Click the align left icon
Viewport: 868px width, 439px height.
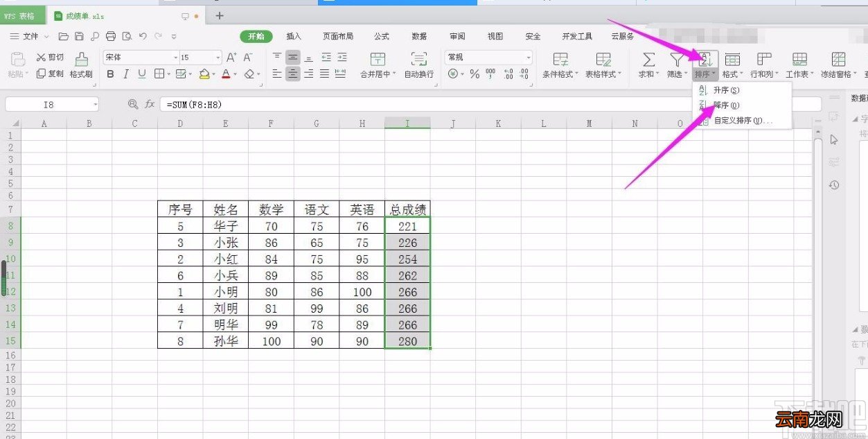pyautogui.click(x=277, y=74)
